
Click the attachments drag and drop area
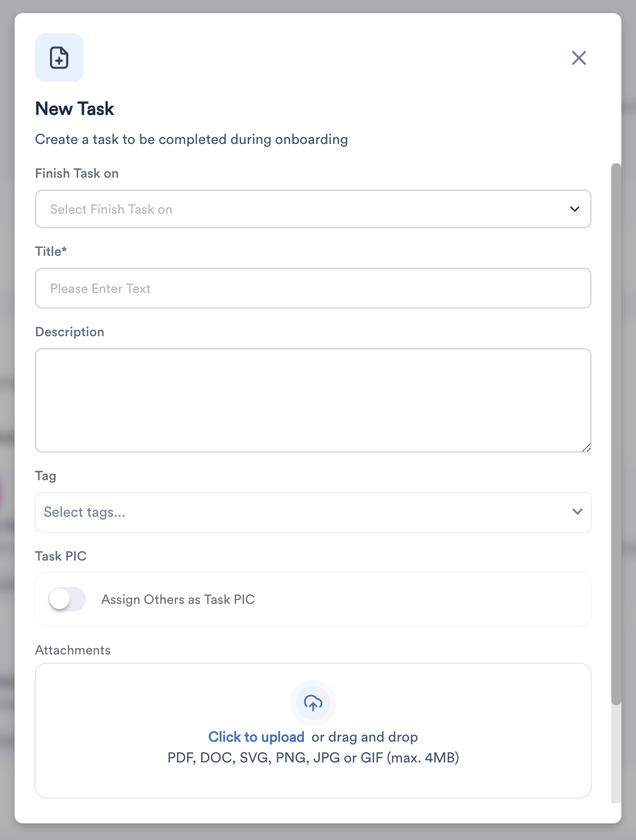click(x=313, y=730)
